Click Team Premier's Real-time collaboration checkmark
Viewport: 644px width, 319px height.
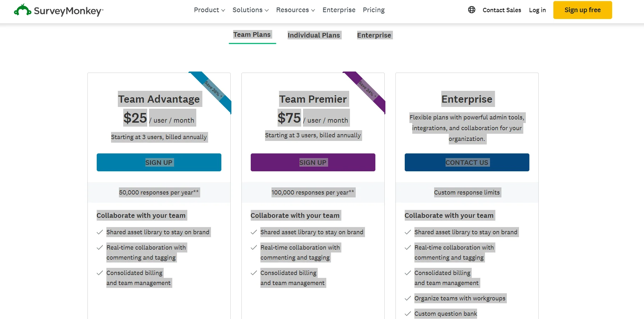tap(254, 247)
